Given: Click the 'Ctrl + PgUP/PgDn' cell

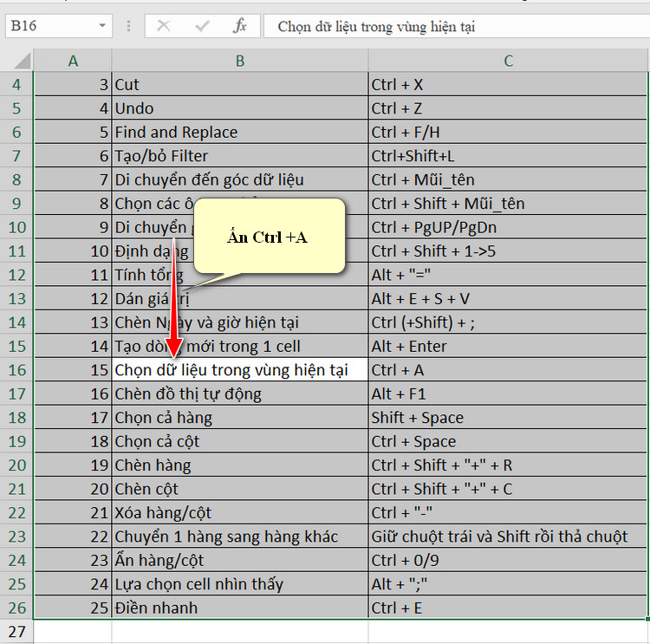Looking at the screenshot, I should coord(507,227).
